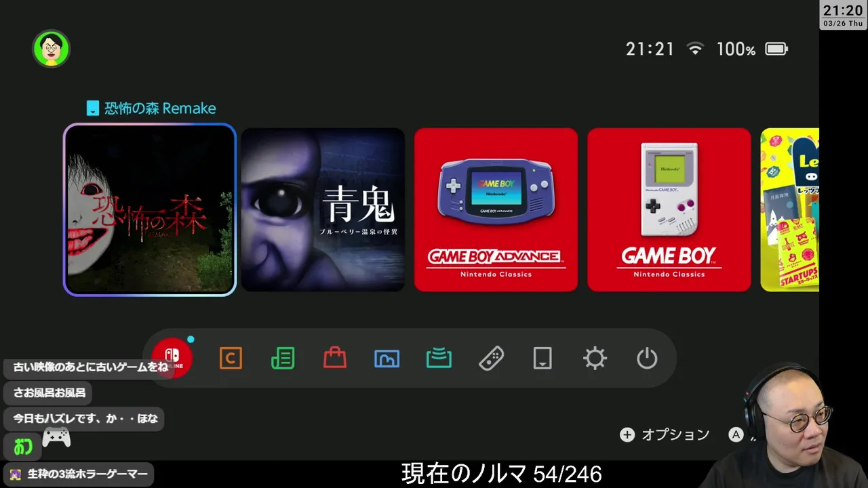
Task: Click the Wi-Fi signal status icon
Action: [695, 49]
